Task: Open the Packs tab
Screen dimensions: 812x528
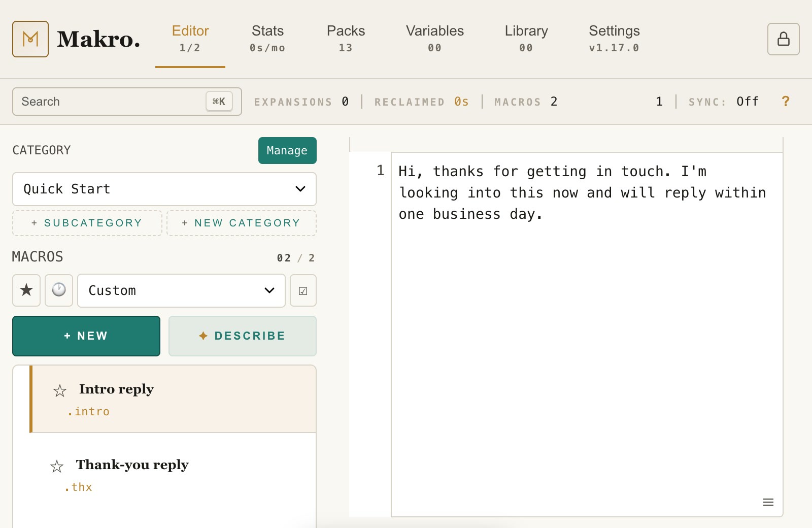Action: tap(346, 39)
